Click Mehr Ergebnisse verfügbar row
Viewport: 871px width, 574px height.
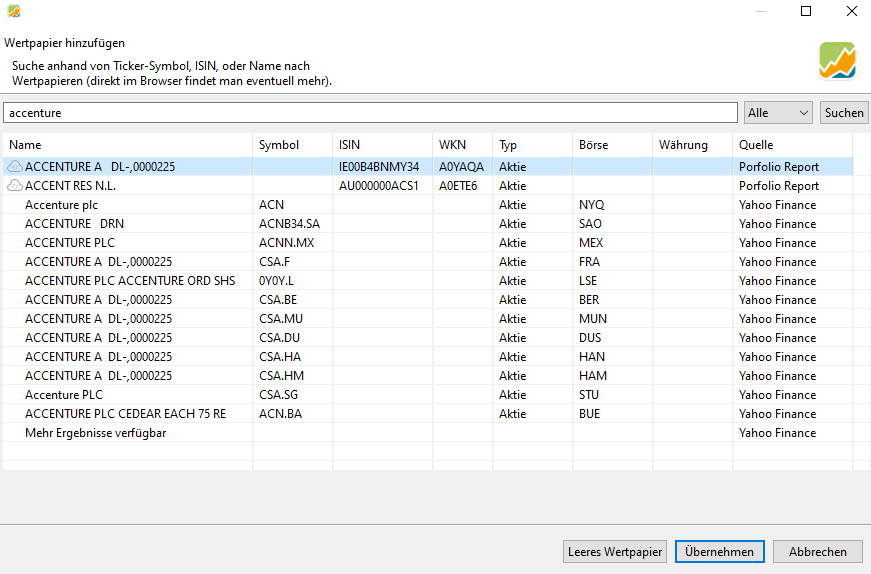(428, 432)
